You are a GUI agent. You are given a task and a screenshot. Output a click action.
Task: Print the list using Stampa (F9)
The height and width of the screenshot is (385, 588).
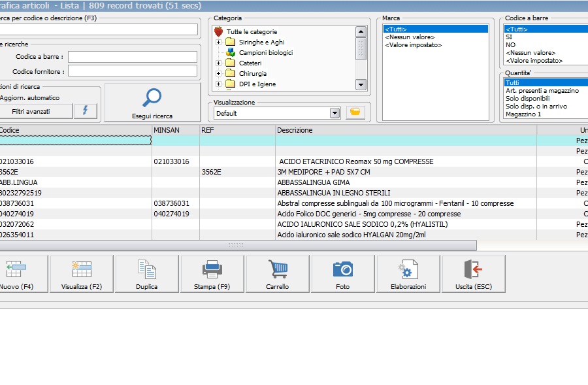[x=212, y=274]
